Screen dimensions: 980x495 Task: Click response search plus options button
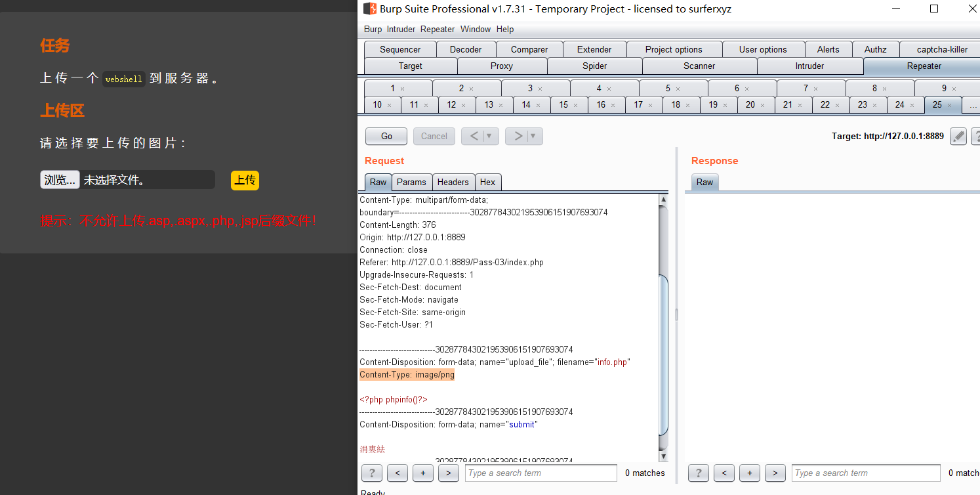coord(750,473)
